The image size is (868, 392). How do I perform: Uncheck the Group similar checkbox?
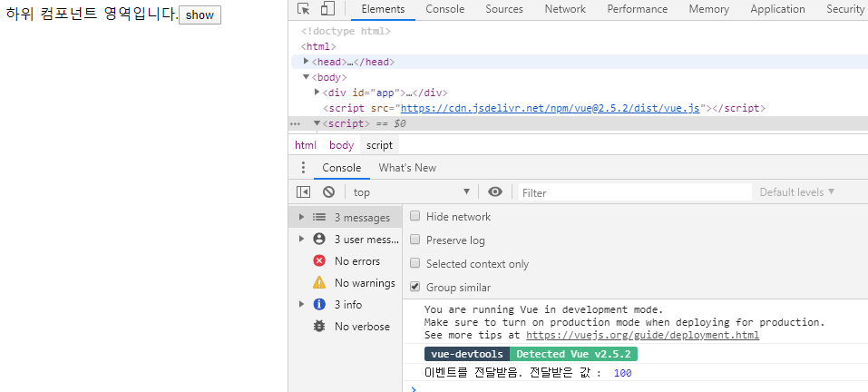pos(414,288)
